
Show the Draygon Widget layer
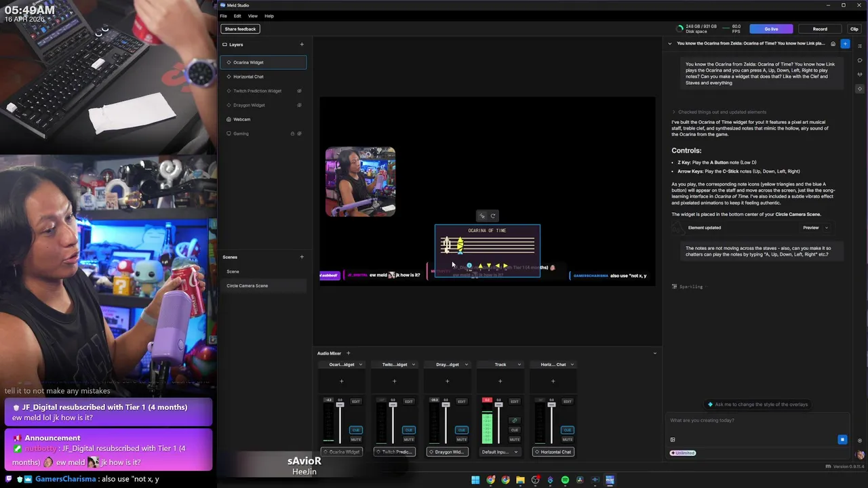(x=299, y=105)
